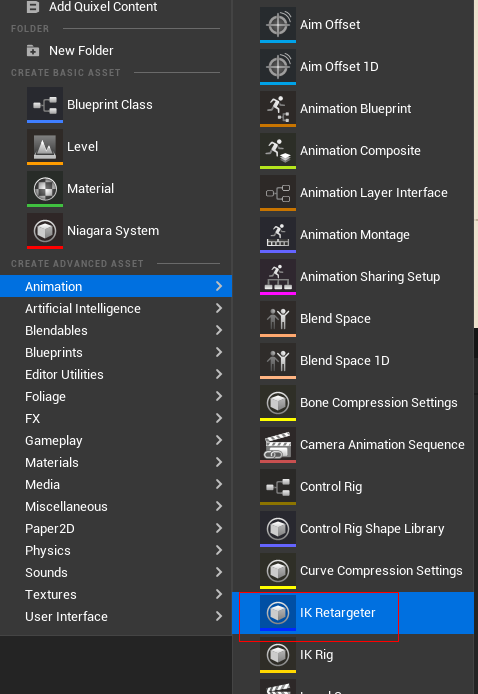Expand the Gameplay submenu arrow
This screenshot has height=694, width=478.
219,440
